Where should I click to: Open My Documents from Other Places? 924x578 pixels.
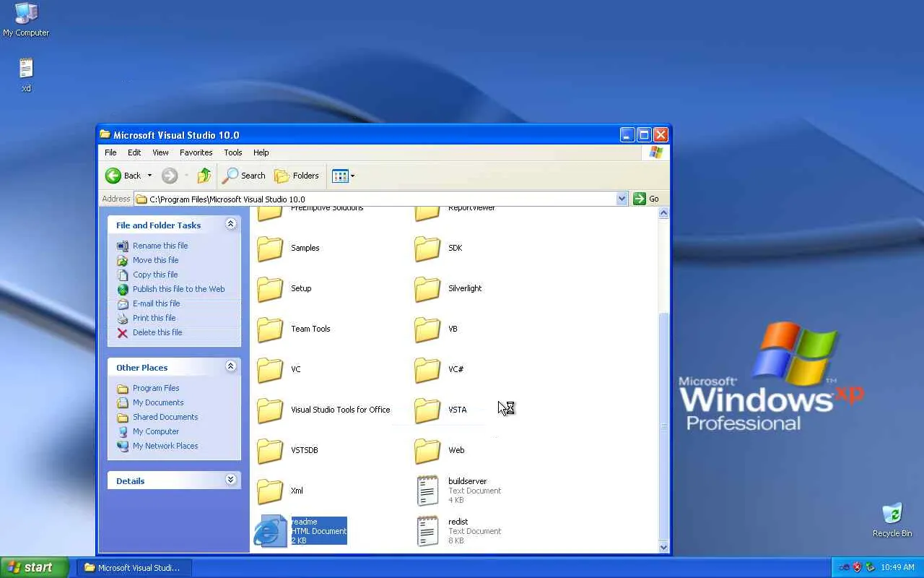pyautogui.click(x=158, y=402)
